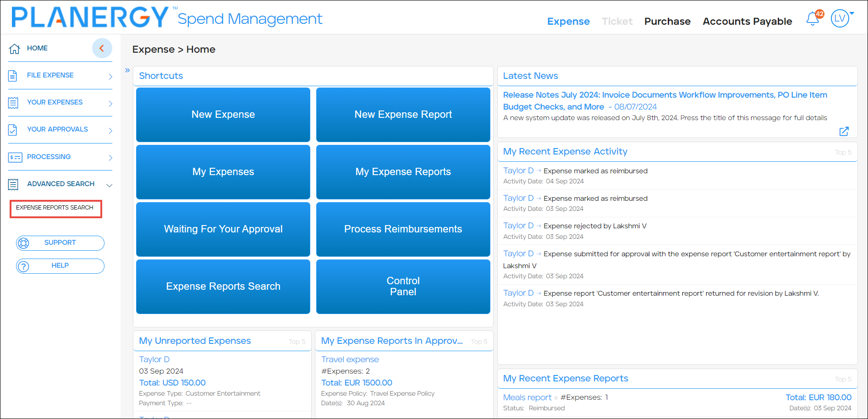Open the Accounts Payable section

pos(747,21)
